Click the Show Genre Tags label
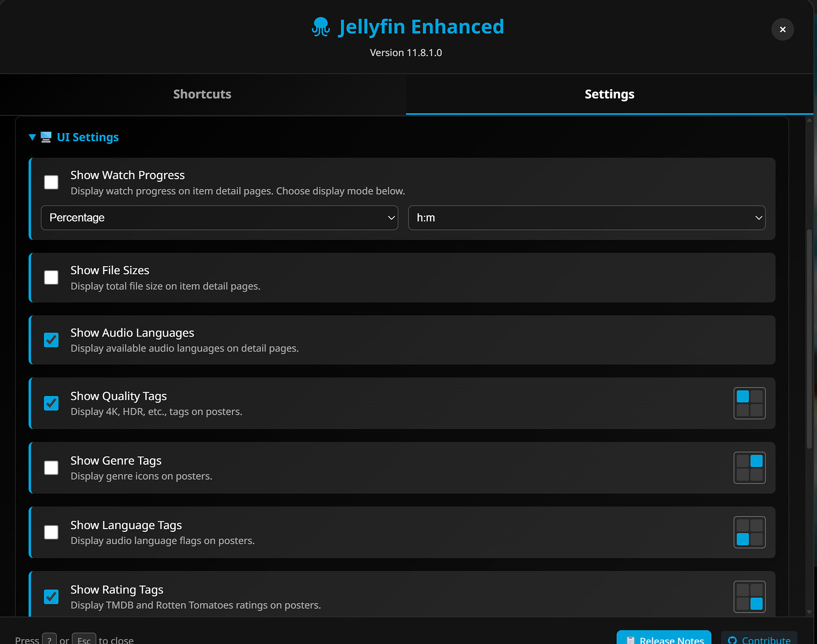 click(x=116, y=461)
